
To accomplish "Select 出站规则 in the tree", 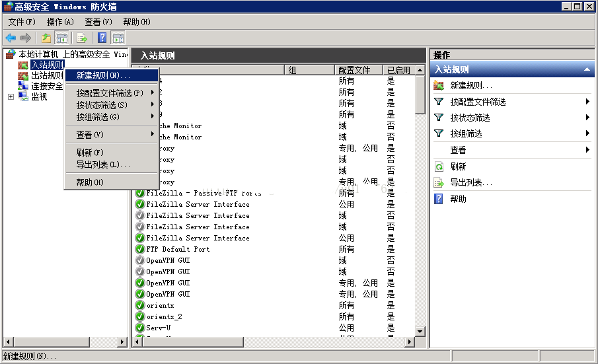I will [48, 75].
